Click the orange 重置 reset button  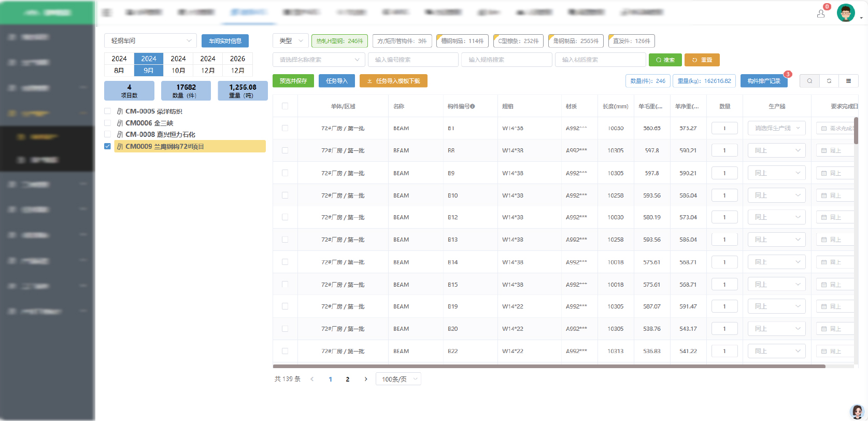[702, 60]
